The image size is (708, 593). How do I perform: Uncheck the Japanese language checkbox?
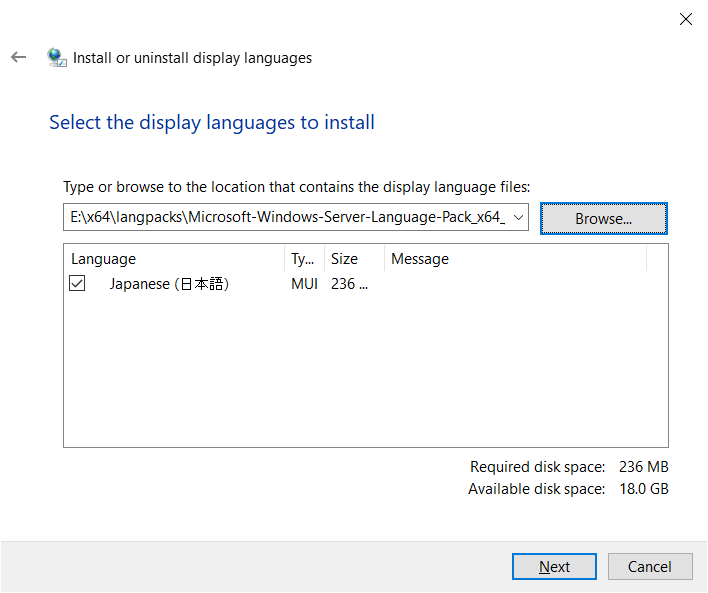[x=77, y=284]
